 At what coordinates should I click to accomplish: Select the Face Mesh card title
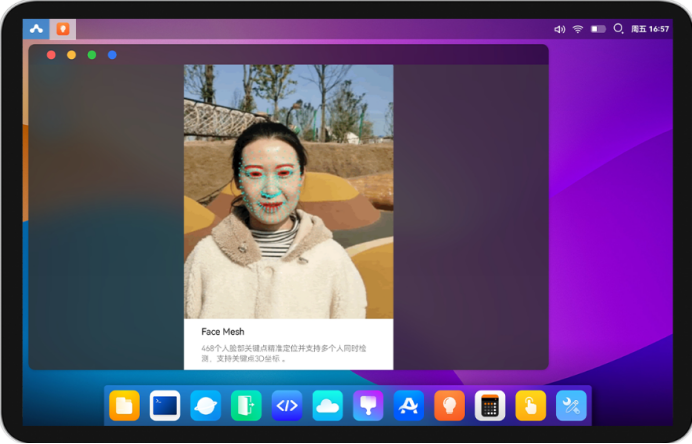coord(223,331)
